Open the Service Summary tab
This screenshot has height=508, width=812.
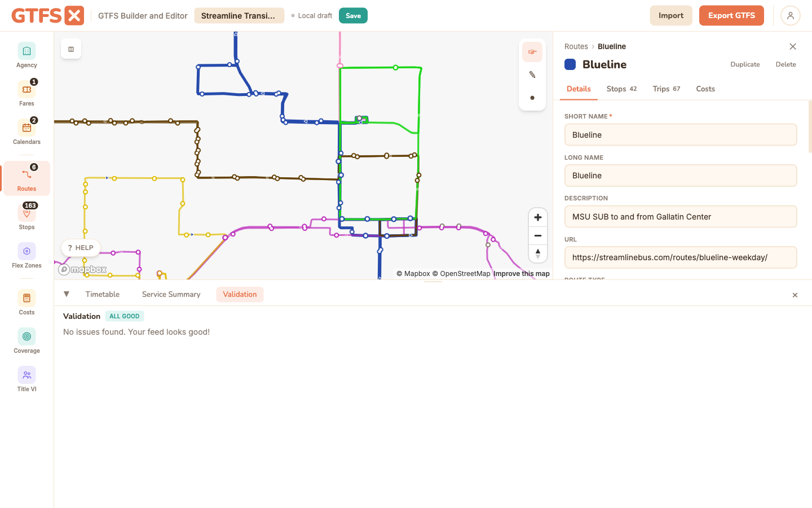[x=171, y=294]
